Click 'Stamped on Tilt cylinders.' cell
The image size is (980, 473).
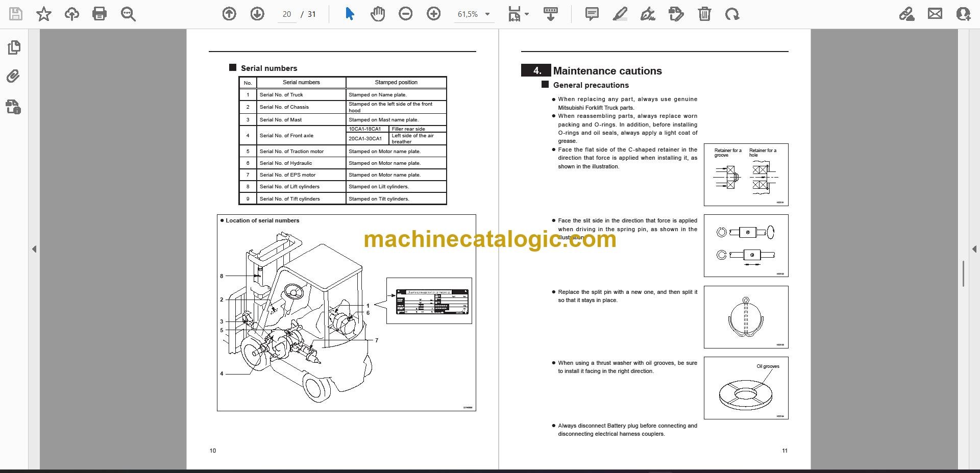pyautogui.click(x=396, y=199)
